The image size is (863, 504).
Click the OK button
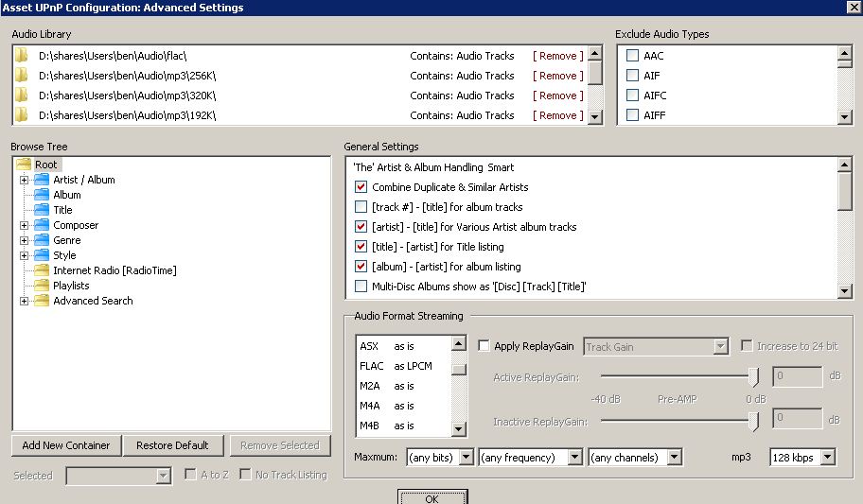pyautogui.click(x=432, y=497)
